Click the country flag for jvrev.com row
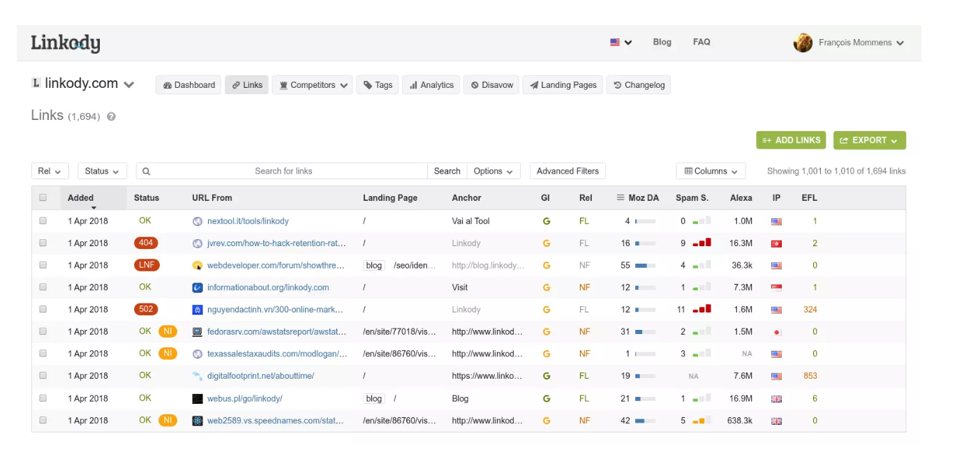Image resolution: width=980 pixels, height=468 pixels. point(776,244)
